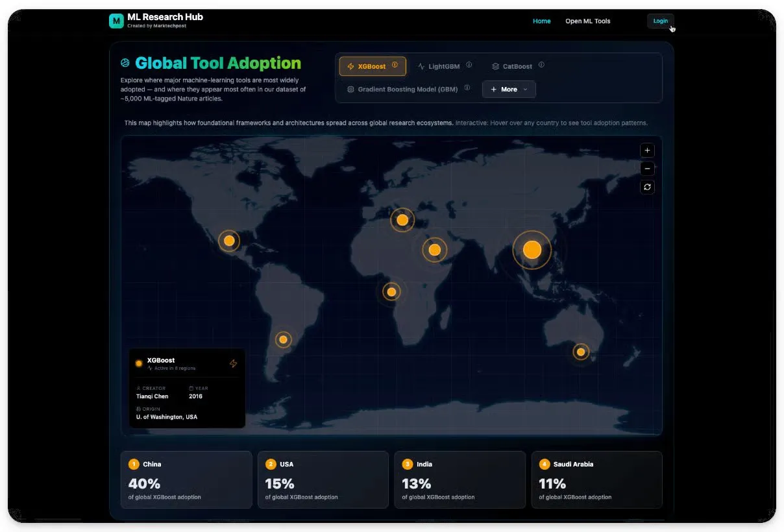
Task: Select the LightGBM tool tab
Action: coord(445,66)
